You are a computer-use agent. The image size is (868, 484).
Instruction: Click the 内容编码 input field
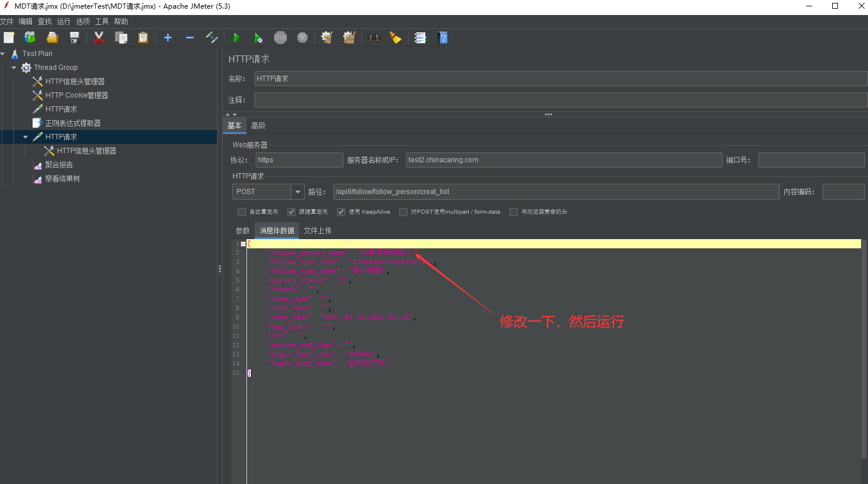pyautogui.click(x=844, y=192)
